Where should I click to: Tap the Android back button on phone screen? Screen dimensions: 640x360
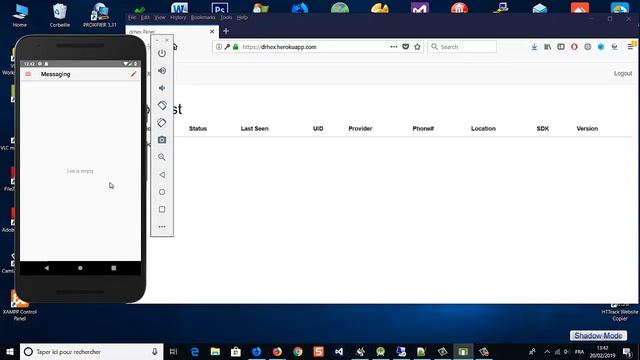47,268
